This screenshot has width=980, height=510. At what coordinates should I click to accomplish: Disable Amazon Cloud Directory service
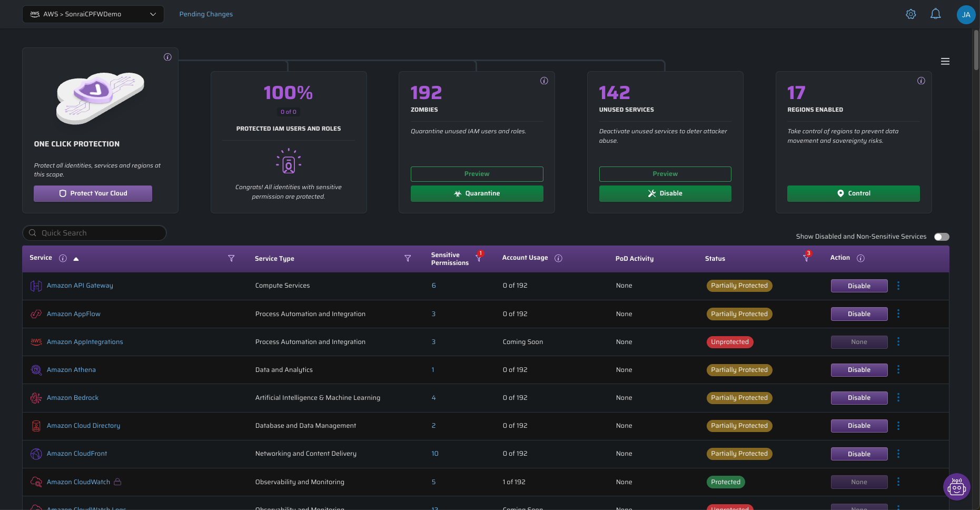[859, 426]
